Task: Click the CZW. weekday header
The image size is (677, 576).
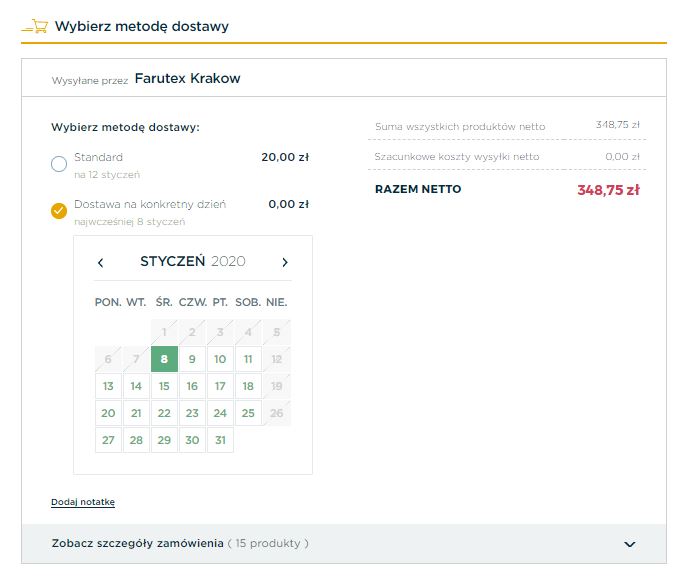Action: (193, 302)
